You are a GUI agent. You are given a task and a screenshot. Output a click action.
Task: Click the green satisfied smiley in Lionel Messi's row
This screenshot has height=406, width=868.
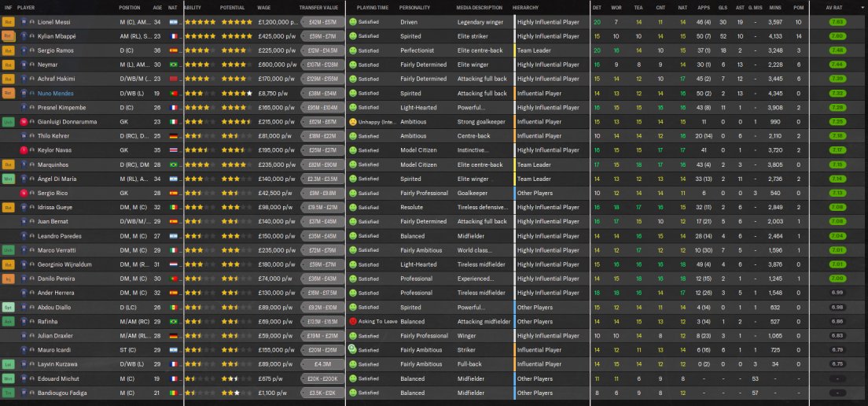(x=353, y=22)
